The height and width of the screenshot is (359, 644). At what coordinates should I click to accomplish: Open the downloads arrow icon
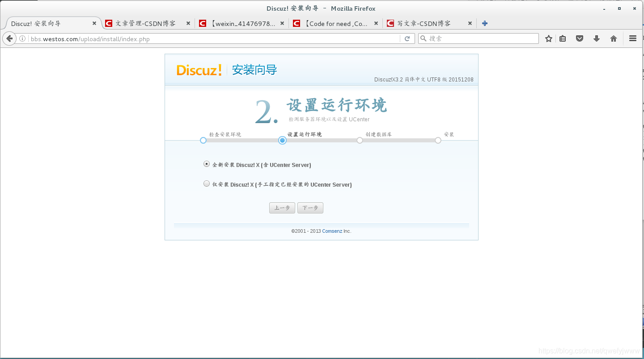pos(597,39)
